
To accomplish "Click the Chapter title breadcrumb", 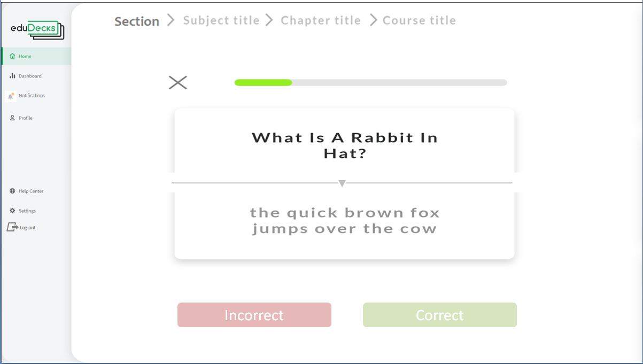I will click(321, 20).
